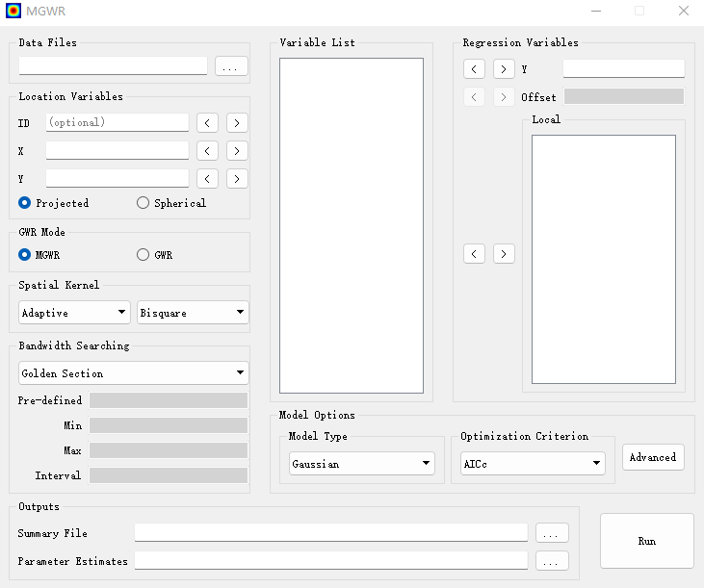The height and width of the screenshot is (588, 704).
Task: Move variable out of Local list
Action: pyautogui.click(x=474, y=254)
